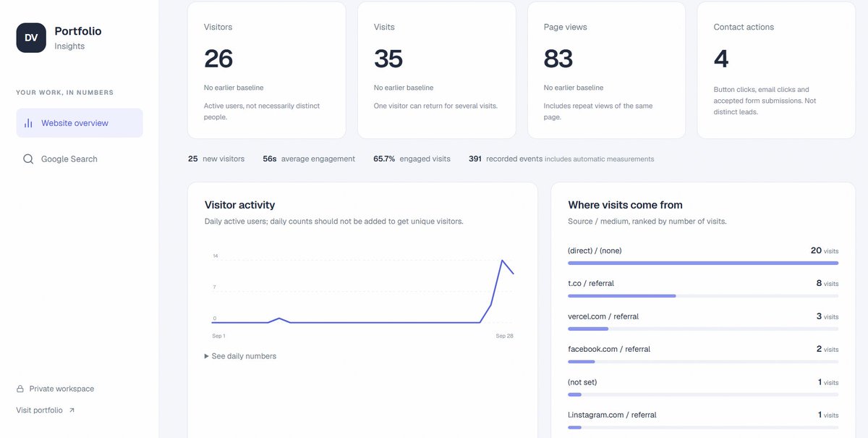Click the 25 new visitors stat
868x438 pixels.
point(216,159)
